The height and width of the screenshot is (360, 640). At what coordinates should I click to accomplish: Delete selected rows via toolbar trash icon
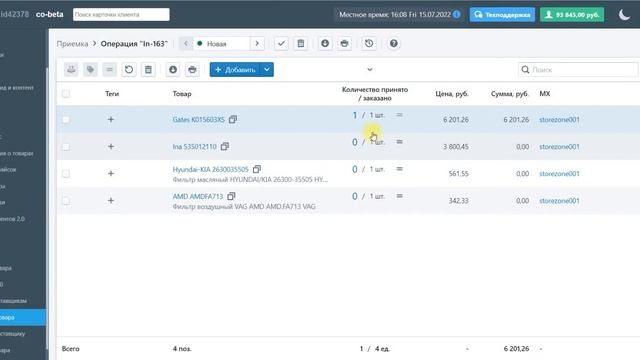(148, 70)
